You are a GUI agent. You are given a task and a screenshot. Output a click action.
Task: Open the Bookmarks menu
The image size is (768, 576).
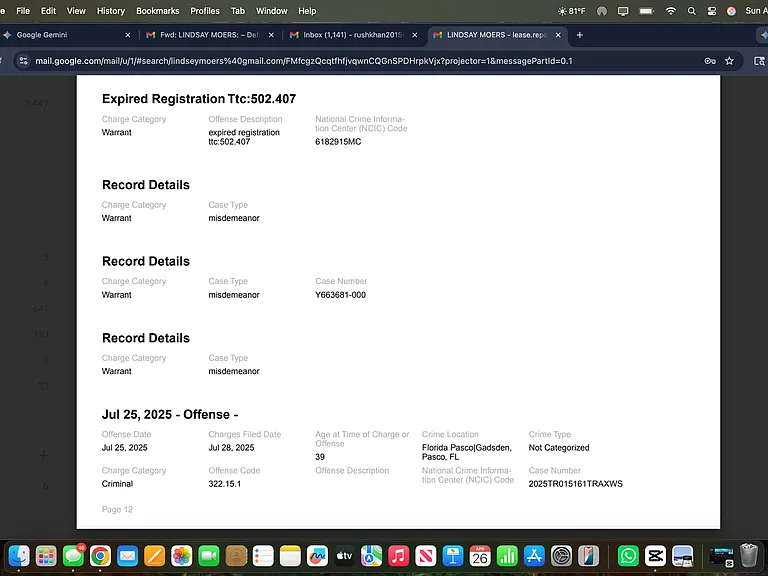point(158,11)
